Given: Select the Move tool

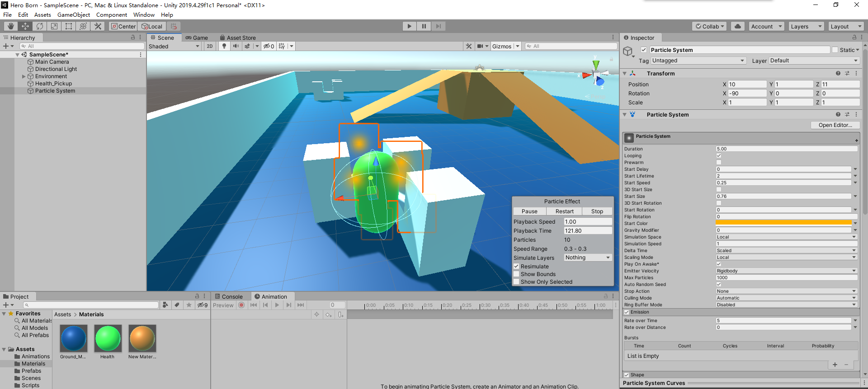Looking at the screenshot, I should [x=25, y=26].
